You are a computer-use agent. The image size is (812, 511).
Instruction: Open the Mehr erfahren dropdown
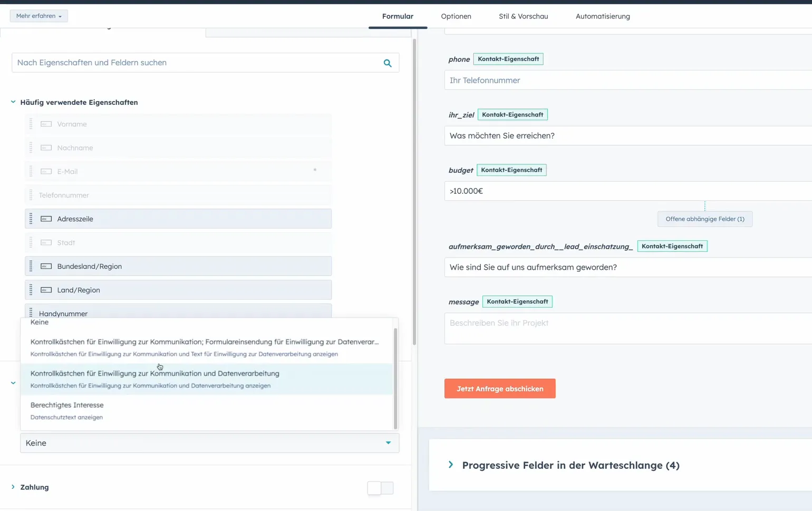39,16
